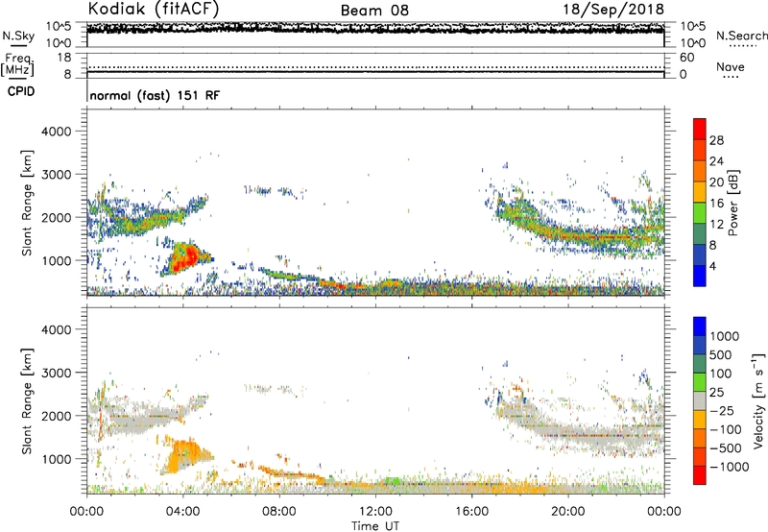Select the Freq. [MHz] axis label
The height and width of the screenshot is (532, 768).
coord(17,64)
